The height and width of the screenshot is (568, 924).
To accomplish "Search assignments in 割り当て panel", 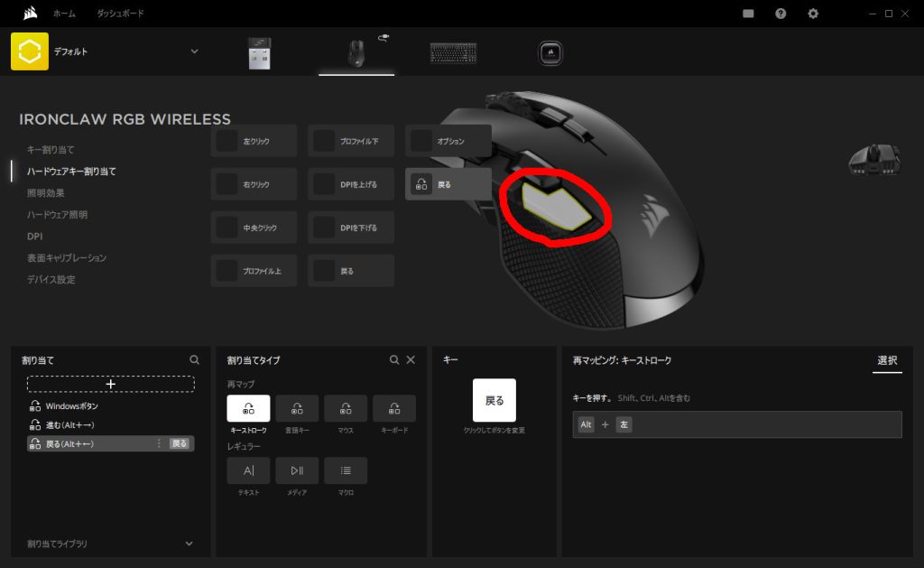I will pos(195,359).
